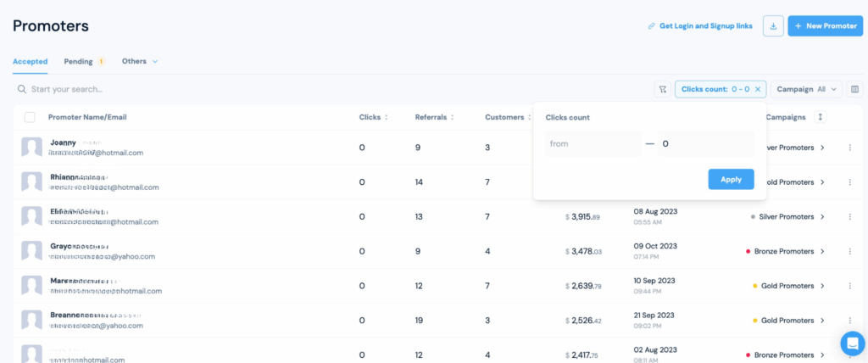Open the Campaign All dropdown
Viewport: 868px width, 363px height.
point(807,89)
